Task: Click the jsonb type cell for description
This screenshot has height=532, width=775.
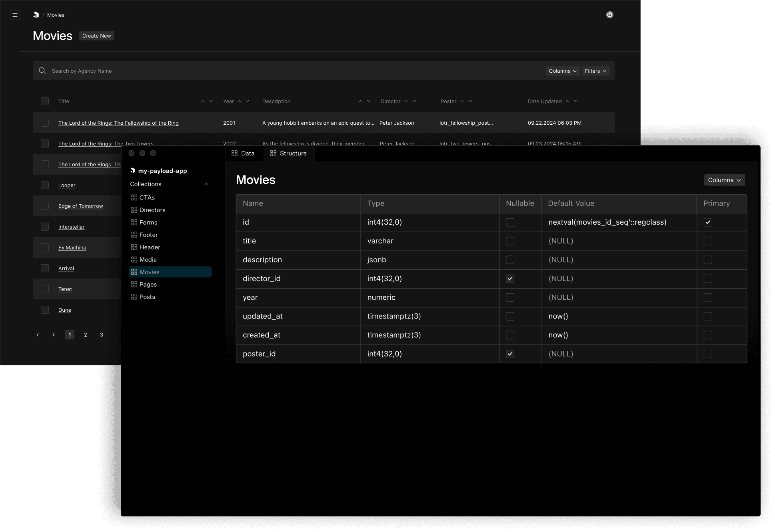Action: point(430,260)
